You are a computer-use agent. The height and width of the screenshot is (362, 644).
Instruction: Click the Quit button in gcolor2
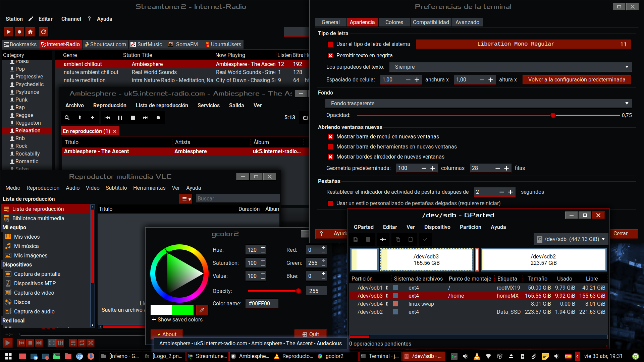pyautogui.click(x=311, y=335)
